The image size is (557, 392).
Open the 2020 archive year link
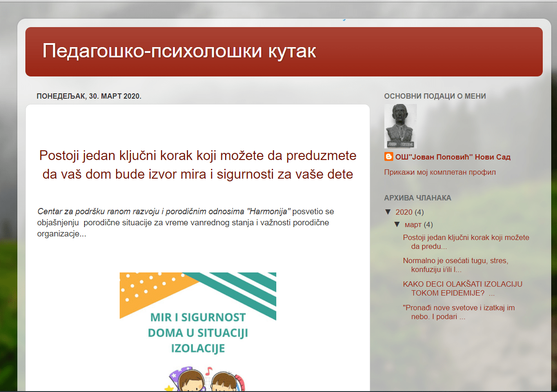pos(404,212)
